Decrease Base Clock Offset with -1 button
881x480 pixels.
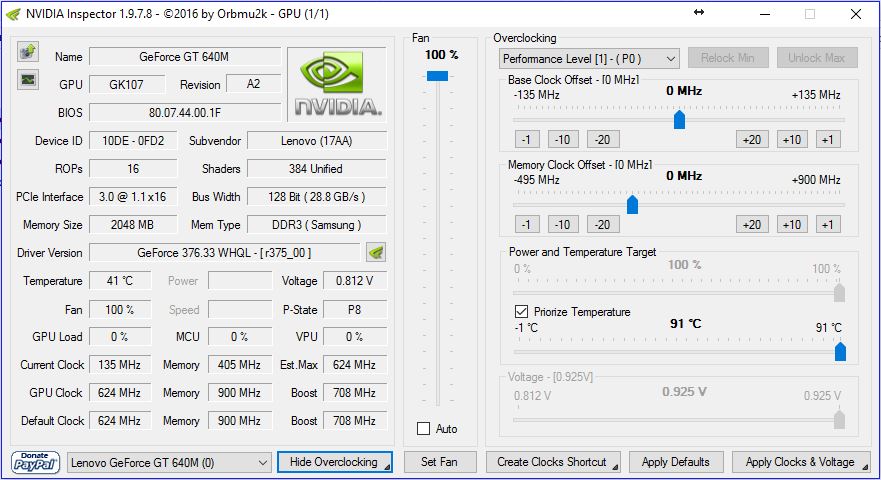pyautogui.click(x=527, y=139)
